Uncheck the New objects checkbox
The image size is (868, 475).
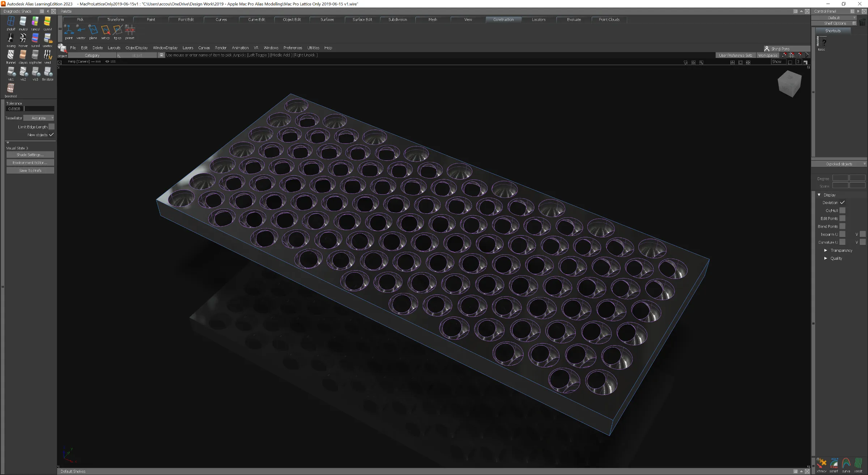click(x=51, y=135)
